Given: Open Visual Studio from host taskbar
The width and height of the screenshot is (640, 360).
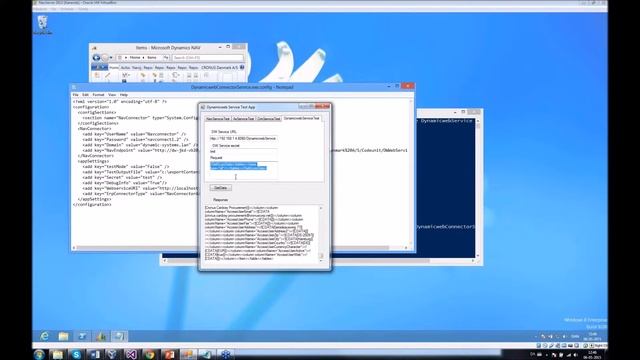Looking at the screenshot, I should pyautogui.click(x=131, y=354).
